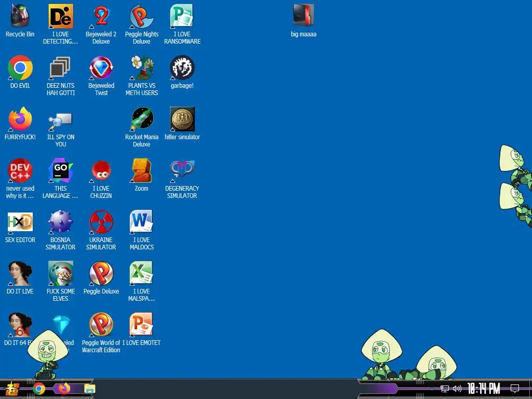Open the notification center icon
532x399 pixels.
(515, 389)
